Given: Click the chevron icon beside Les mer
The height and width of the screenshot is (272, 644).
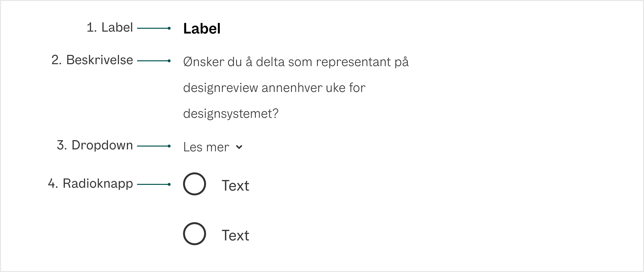Looking at the screenshot, I should point(240,147).
